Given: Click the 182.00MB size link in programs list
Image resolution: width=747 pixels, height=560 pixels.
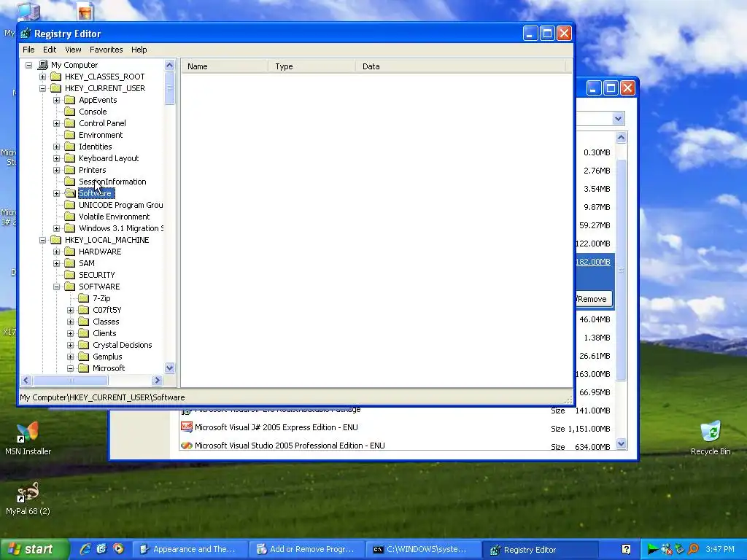Looking at the screenshot, I should tap(593, 262).
